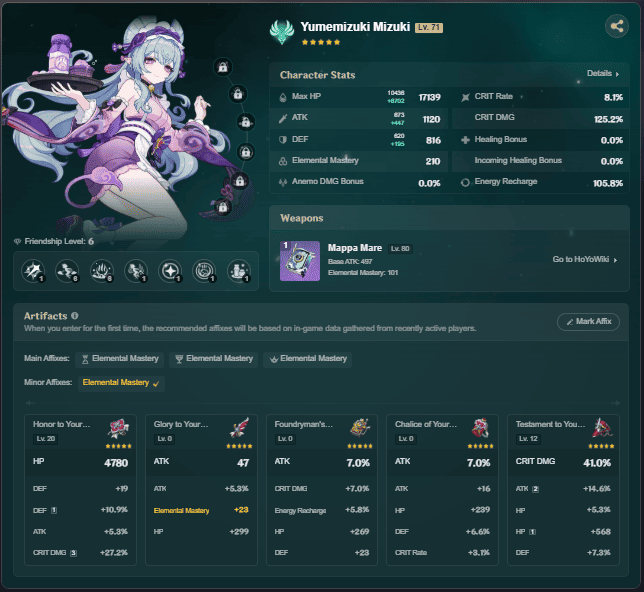Click the Energy Recharge value 105.8%
This screenshot has height=592, width=644.
click(x=608, y=183)
